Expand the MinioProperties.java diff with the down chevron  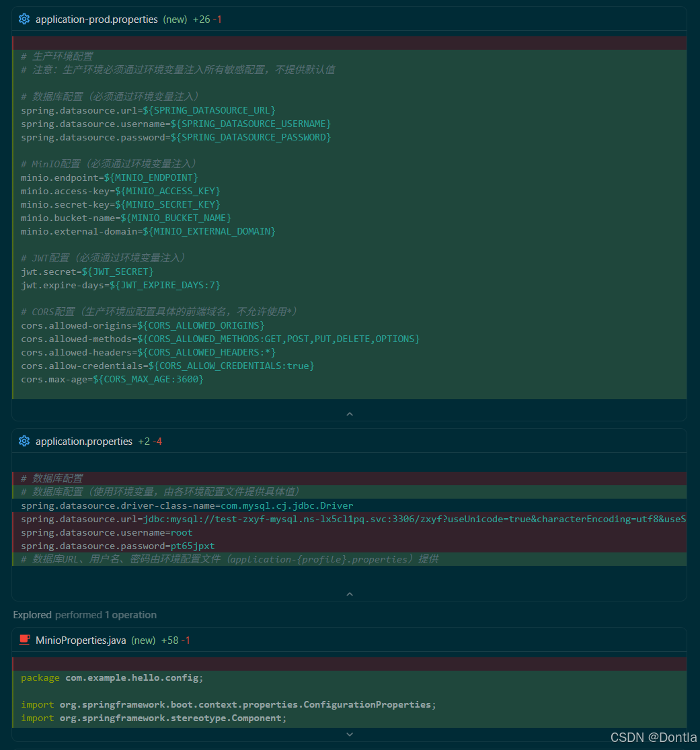350,735
